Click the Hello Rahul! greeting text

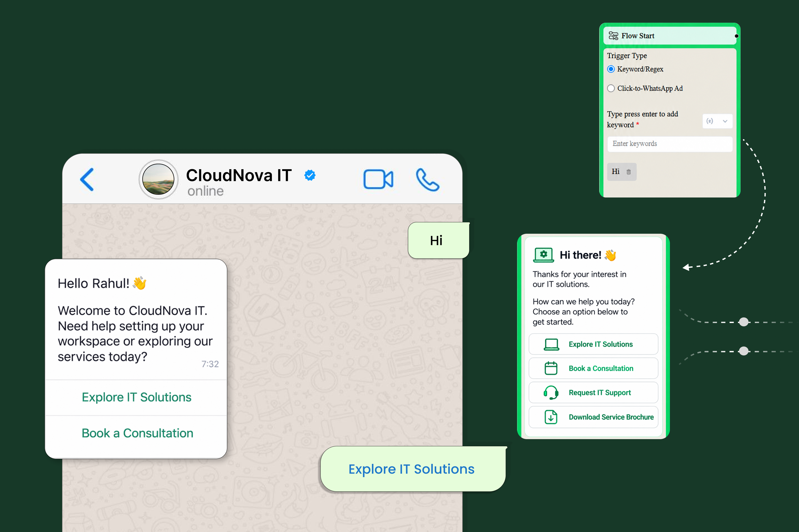pos(102,283)
